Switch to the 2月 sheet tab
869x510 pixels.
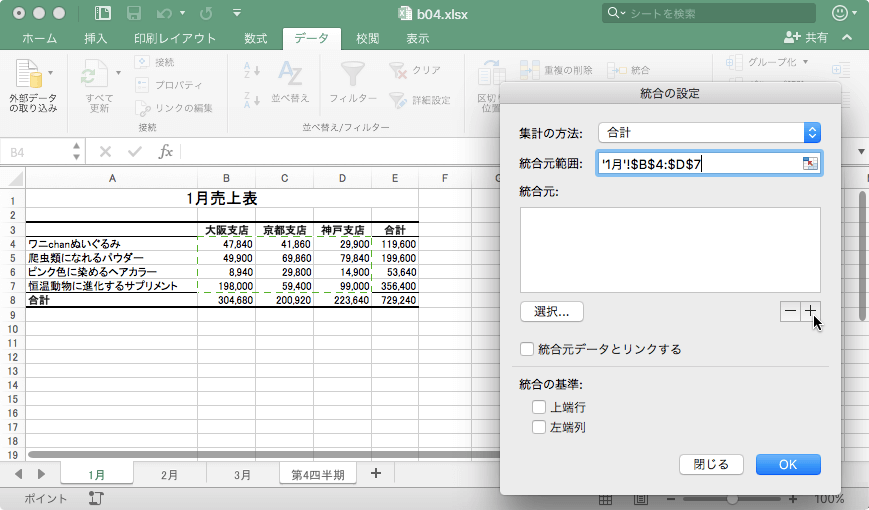click(170, 475)
